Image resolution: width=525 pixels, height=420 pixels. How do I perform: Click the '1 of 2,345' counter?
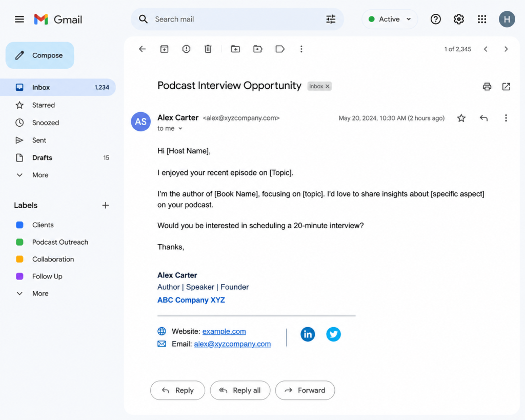[458, 49]
